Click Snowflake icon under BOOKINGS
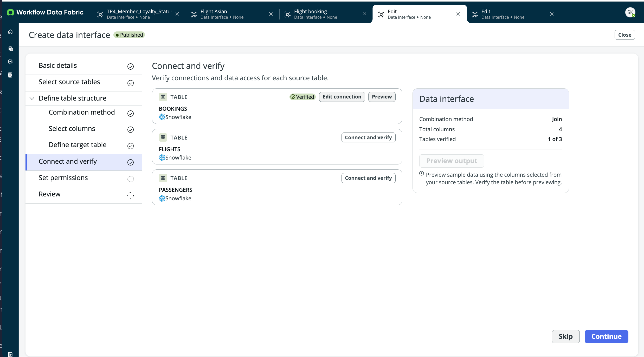Image resolution: width=644 pixels, height=357 pixels. [162, 117]
